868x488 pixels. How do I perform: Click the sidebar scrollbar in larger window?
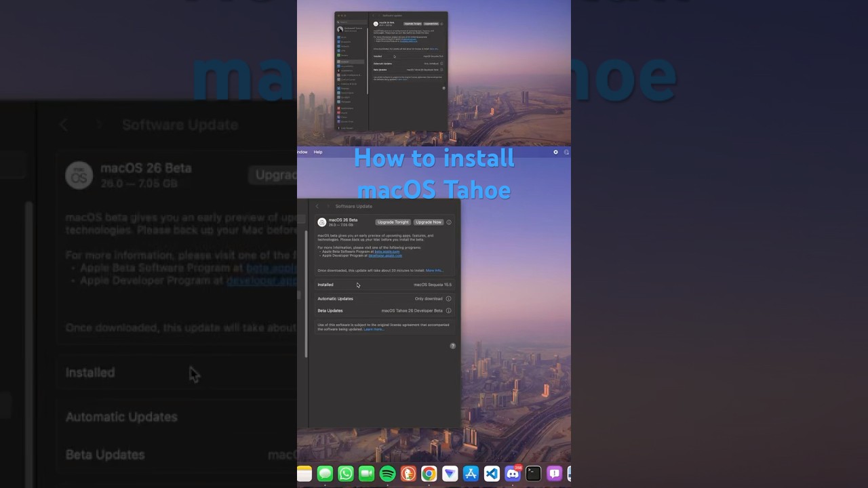point(307,293)
